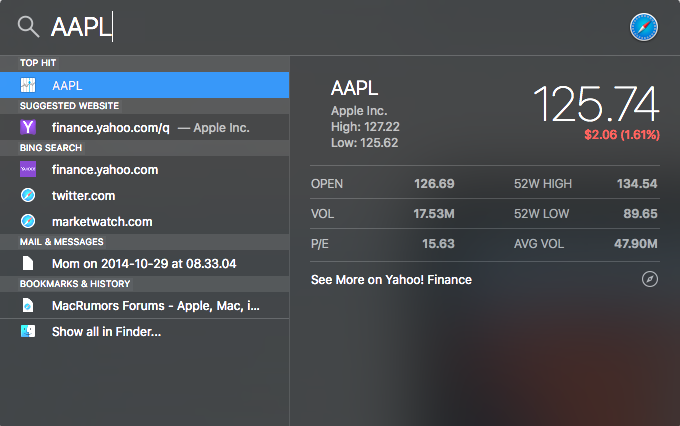The width and height of the screenshot is (680, 426).
Task: Open the twitter.com search result
Action: [144, 195]
